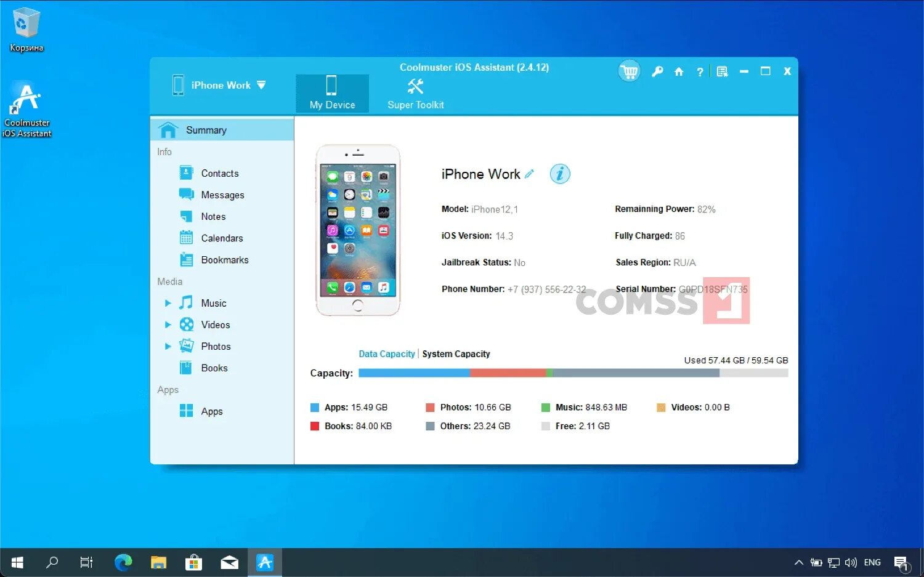Click the blue Apps color swatch
Screen dimensions: 924x577
(315, 408)
